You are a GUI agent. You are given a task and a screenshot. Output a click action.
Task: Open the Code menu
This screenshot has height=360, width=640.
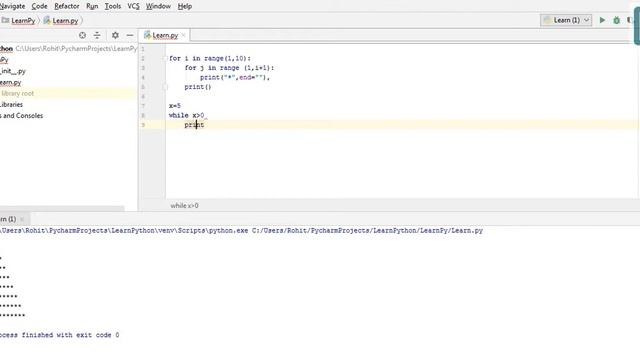tap(40, 6)
